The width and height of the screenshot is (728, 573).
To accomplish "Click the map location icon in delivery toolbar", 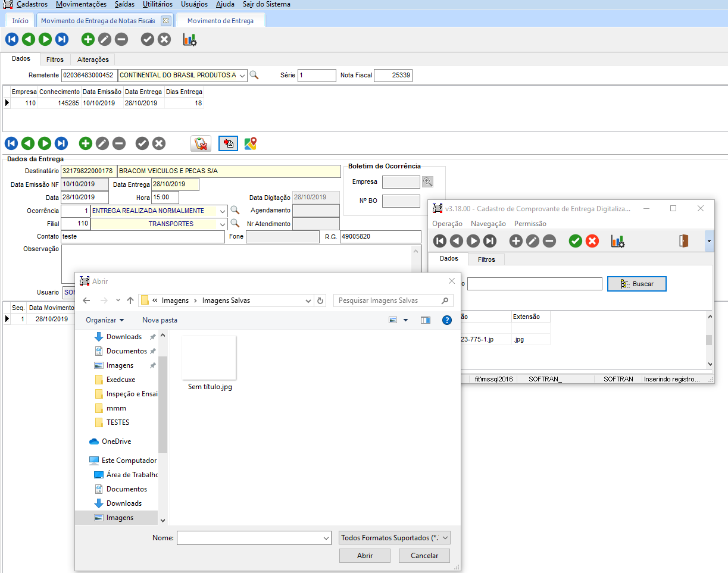I will pos(251,143).
